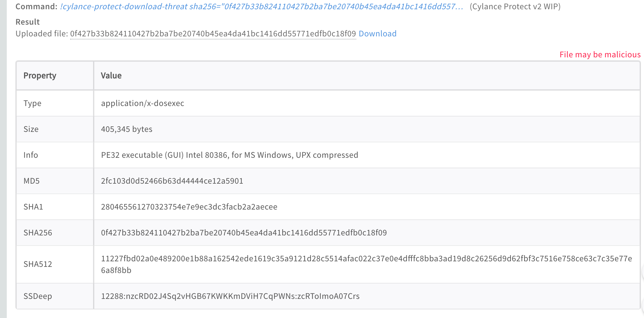Click the Command label text
Image resolution: width=644 pixels, height=318 pixels.
point(36,6)
